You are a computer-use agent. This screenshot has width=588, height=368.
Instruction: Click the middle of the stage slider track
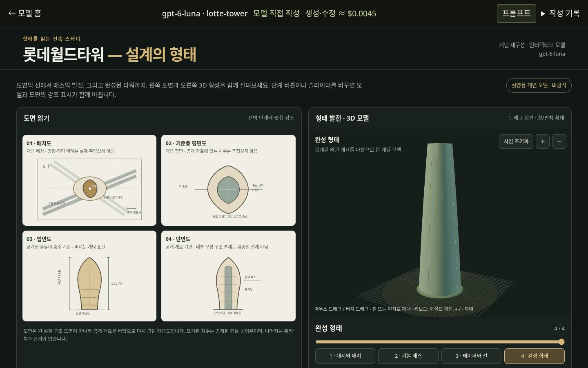click(x=440, y=342)
